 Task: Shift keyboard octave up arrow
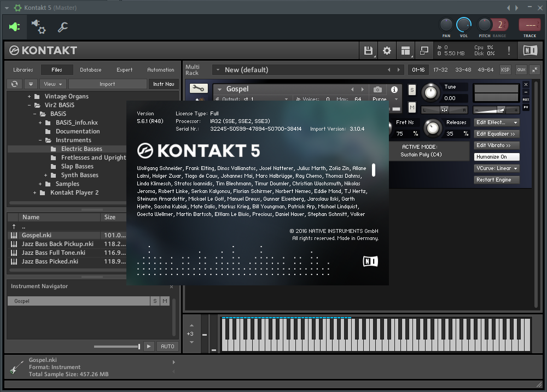coord(191,325)
